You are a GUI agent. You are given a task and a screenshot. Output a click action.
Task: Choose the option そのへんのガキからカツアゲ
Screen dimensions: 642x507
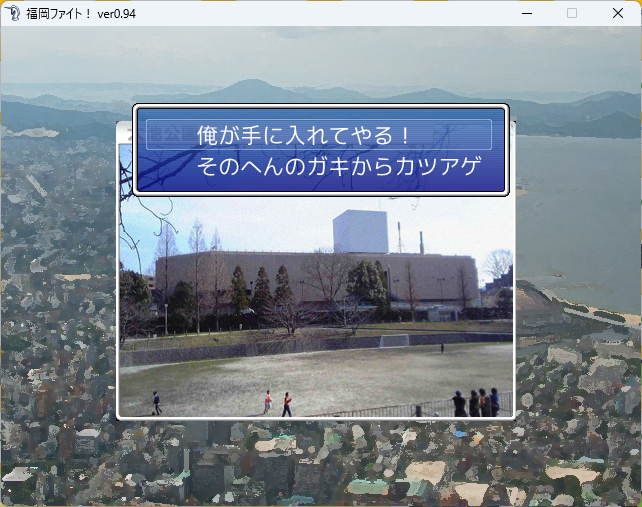point(339,166)
